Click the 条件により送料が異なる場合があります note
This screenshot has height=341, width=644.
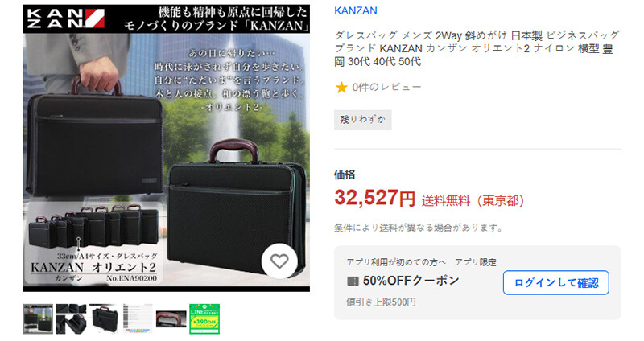point(419,228)
